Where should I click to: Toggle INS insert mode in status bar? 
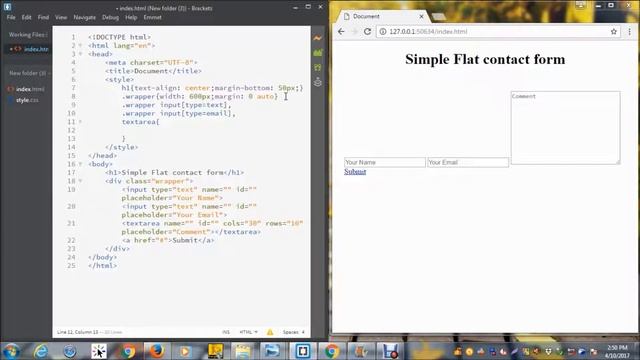[x=226, y=332]
